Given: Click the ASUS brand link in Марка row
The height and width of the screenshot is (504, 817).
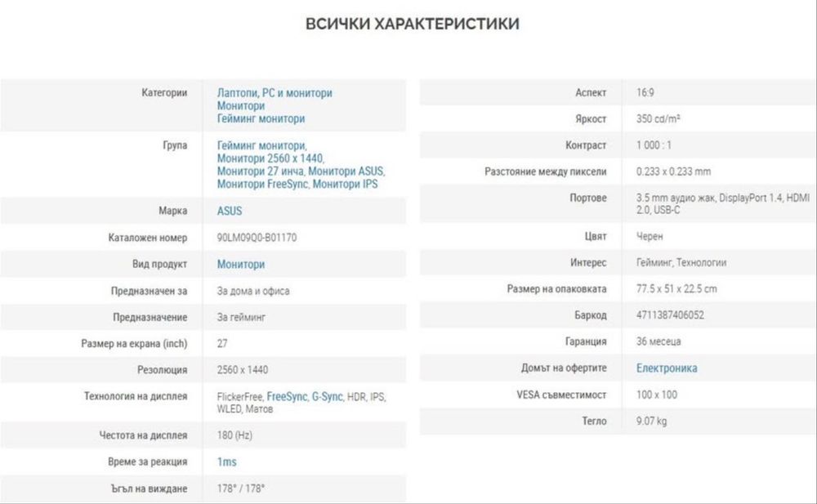Looking at the screenshot, I should coord(230,211).
